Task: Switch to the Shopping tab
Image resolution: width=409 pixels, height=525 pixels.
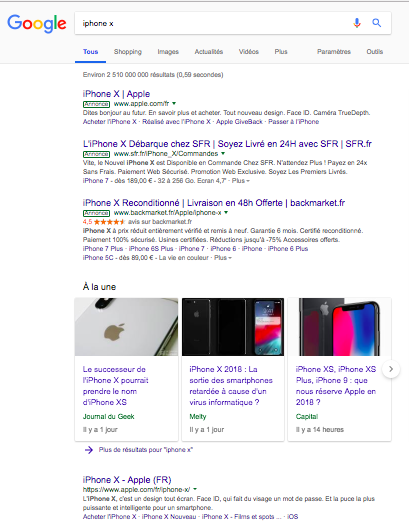Action: [128, 52]
